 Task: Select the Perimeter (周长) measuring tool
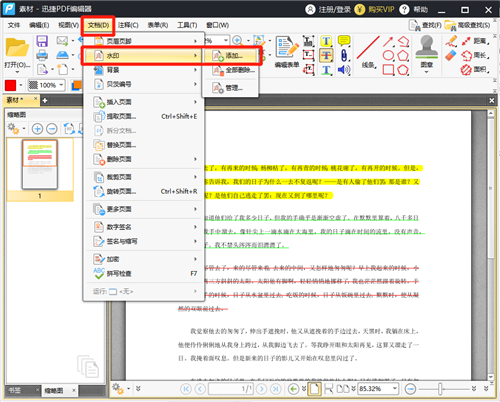(x=476, y=55)
